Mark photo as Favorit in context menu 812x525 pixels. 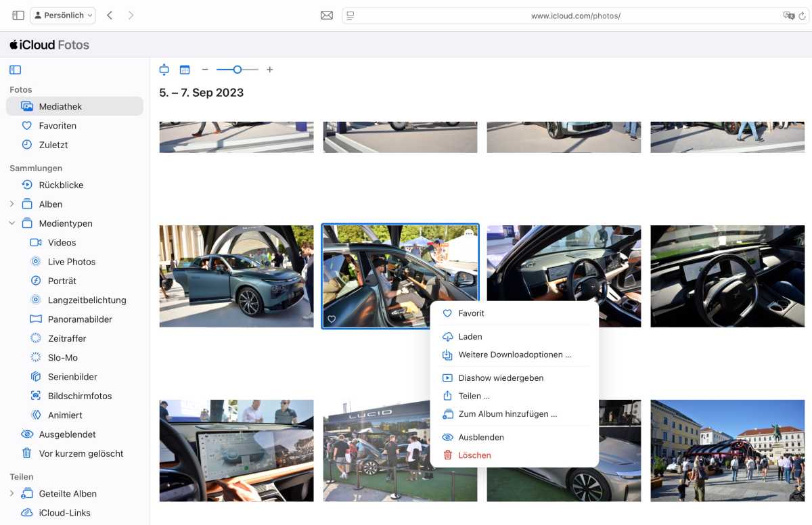[x=471, y=313]
